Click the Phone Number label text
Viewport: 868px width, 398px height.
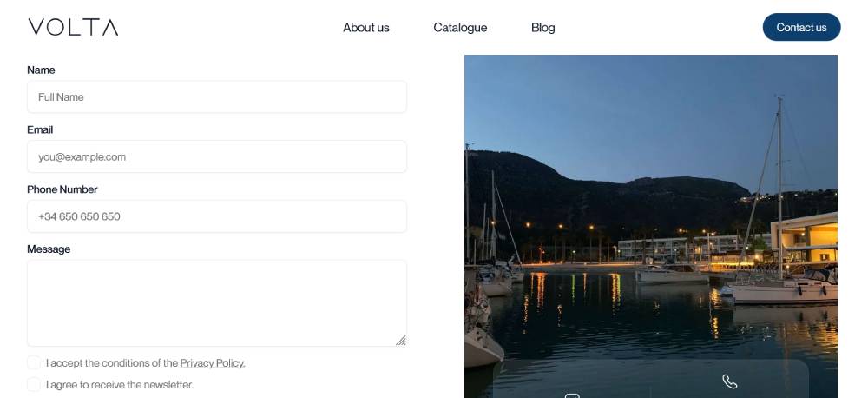point(62,189)
